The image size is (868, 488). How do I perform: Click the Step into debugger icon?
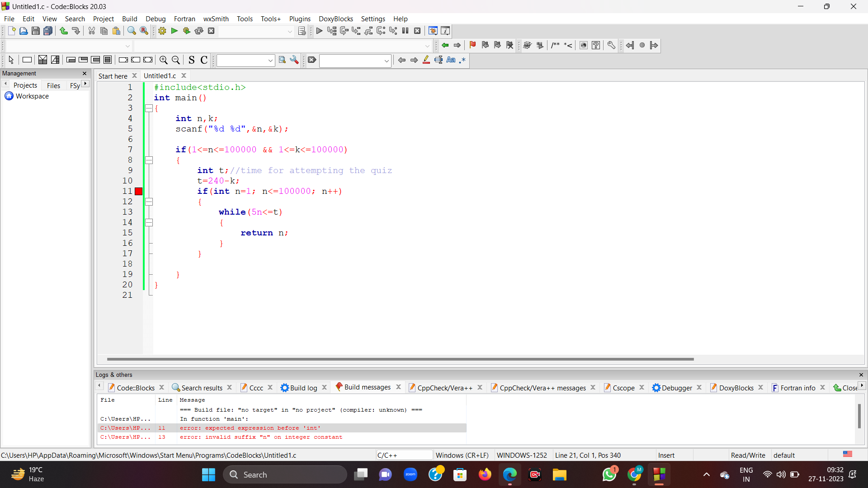(x=357, y=31)
